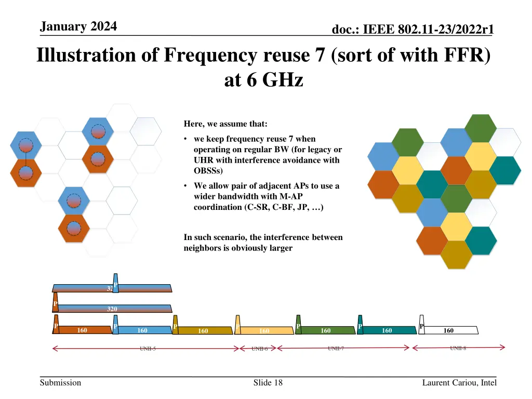Click the 'UNII-8' band label
This screenshot has width=532, height=399.
click(x=458, y=348)
